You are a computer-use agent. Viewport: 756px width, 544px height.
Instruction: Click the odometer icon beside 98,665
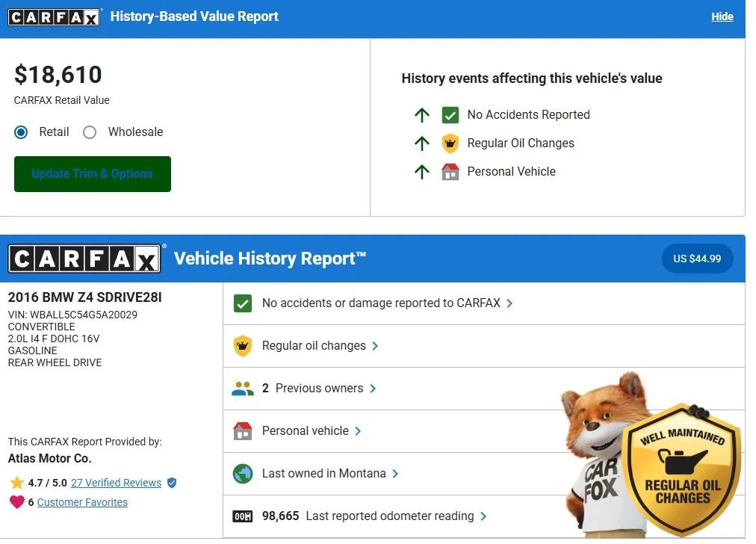(243, 516)
